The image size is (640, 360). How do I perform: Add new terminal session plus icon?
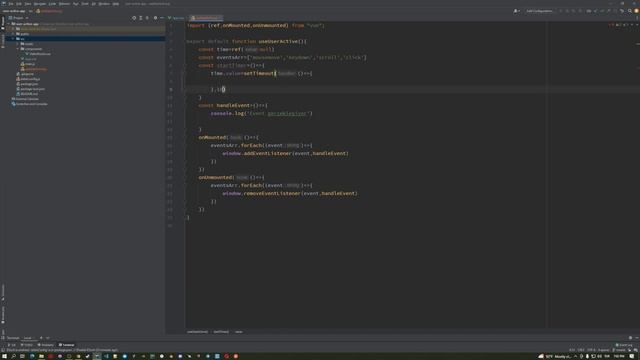click(x=41, y=338)
